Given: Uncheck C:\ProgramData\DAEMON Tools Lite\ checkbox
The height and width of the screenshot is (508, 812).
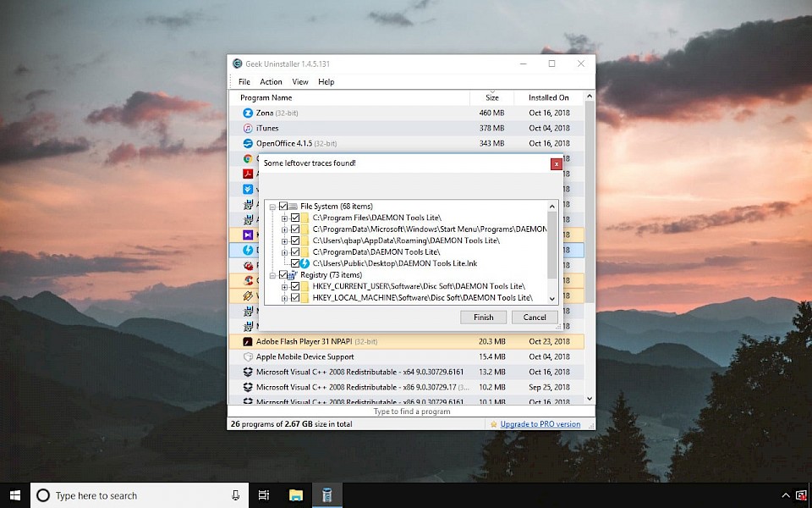Looking at the screenshot, I should [x=295, y=252].
